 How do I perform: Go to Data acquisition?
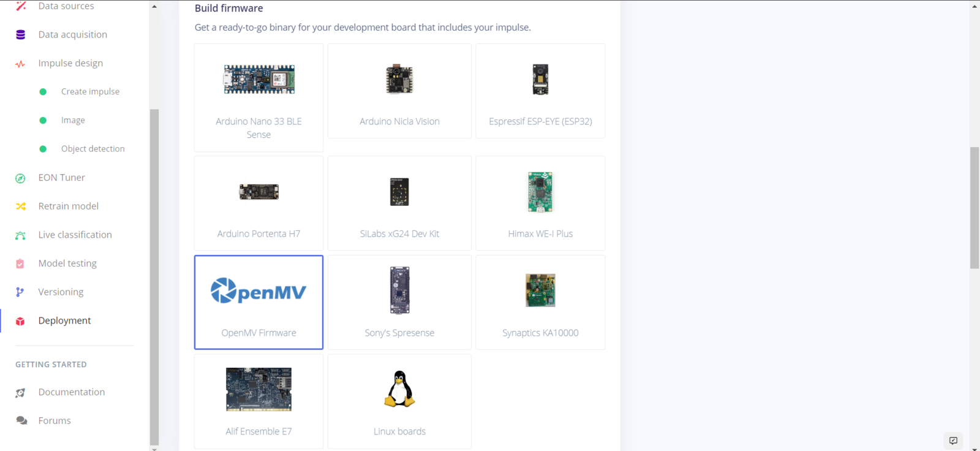click(x=73, y=35)
